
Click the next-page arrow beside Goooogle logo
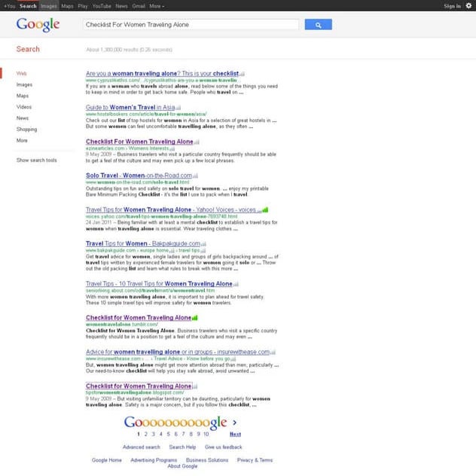point(234,423)
